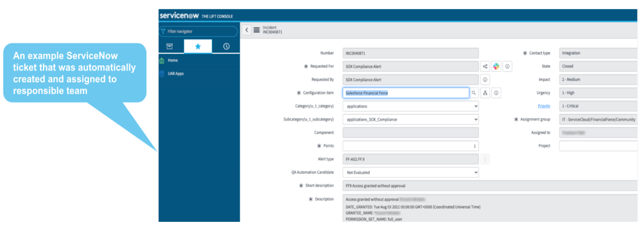Viewport: 644px width, 228px height.
Task: Expand the QA Automation Candidate dropdown
Action: pyautogui.click(x=411, y=173)
